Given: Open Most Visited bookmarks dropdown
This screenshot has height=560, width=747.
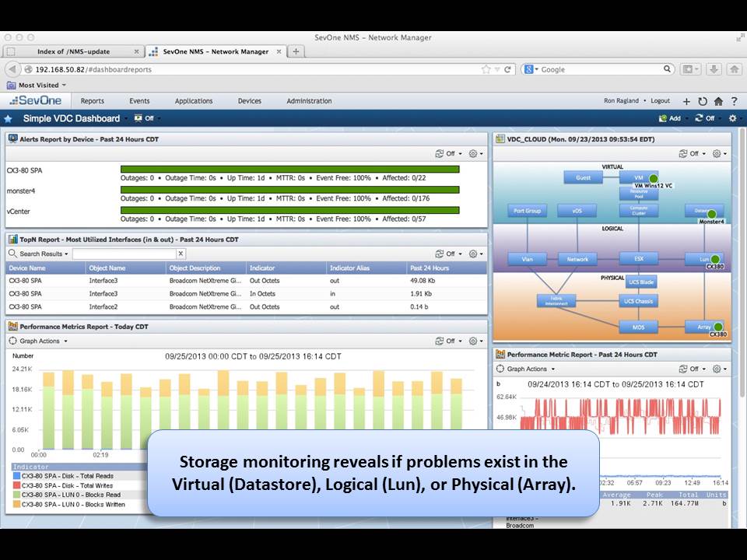Looking at the screenshot, I should click(37, 86).
